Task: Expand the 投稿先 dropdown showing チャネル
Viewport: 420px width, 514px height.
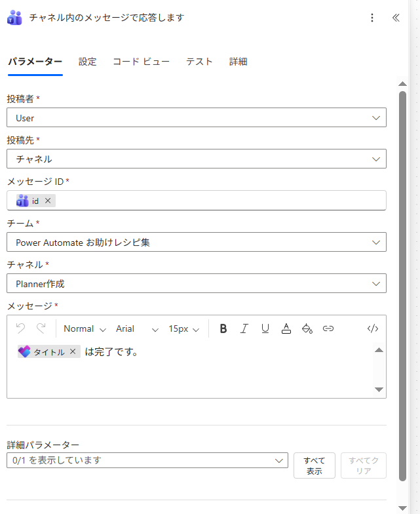Action: point(197,159)
